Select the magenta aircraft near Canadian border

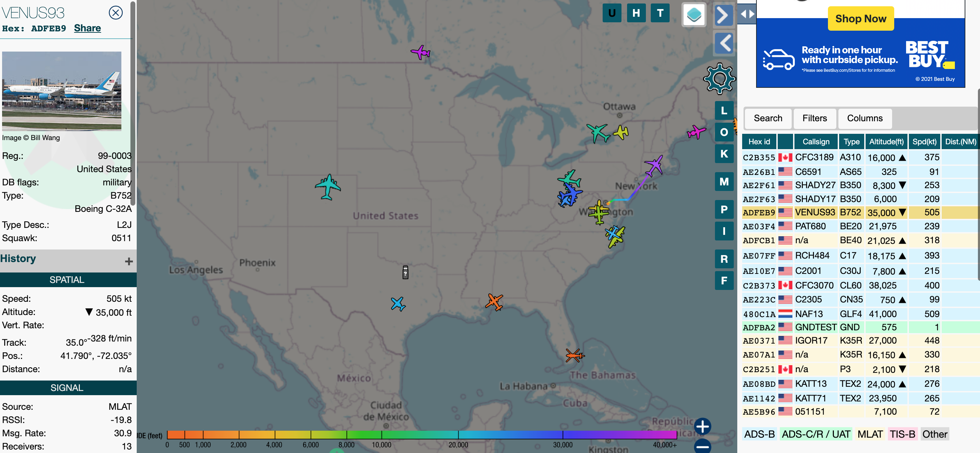tap(420, 52)
